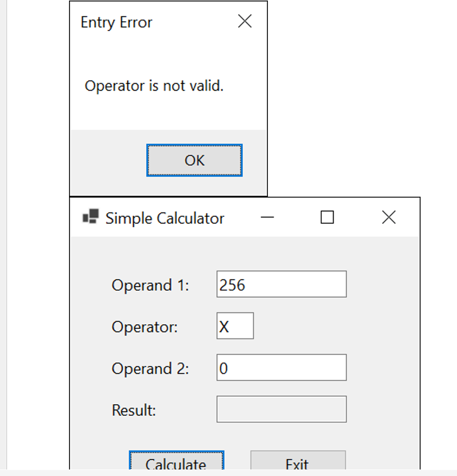Select the 0 in Operand 2
Screen dimensions: 457x476
point(222,367)
